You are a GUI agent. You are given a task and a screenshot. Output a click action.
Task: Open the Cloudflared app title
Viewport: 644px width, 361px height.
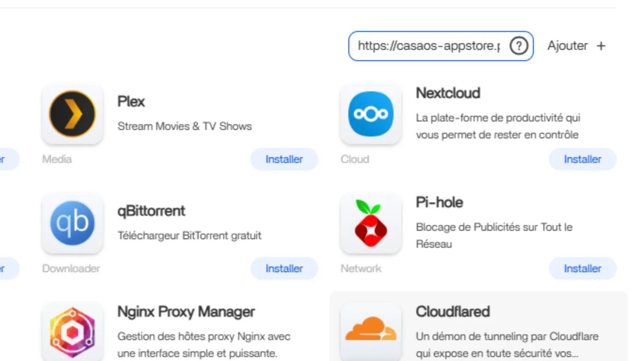(x=453, y=311)
